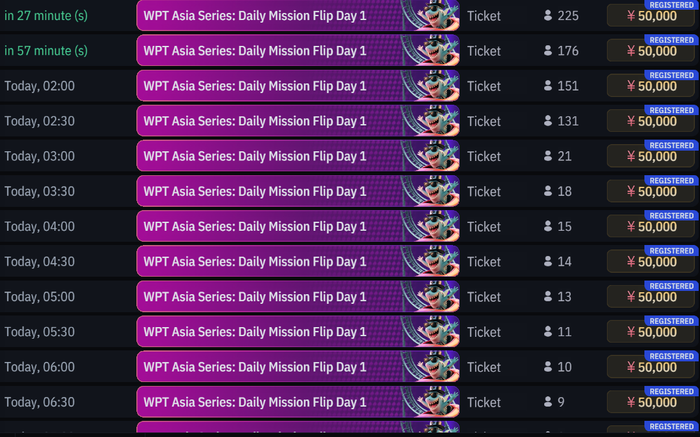The width and height of the screenshot is (700, 437).
Task: Click REGISTERED badge on the 57 minute row
Action: coord(671,40)
